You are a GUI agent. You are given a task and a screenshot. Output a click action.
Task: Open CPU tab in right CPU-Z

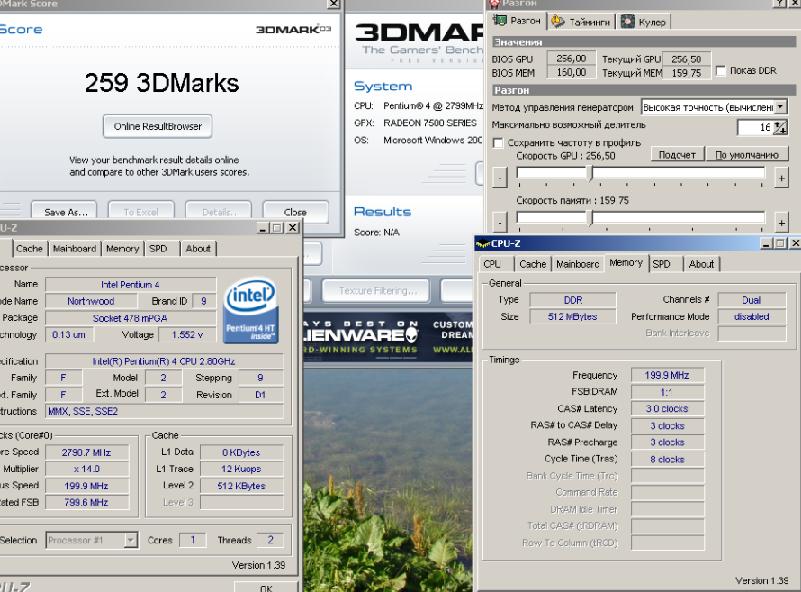pos(492,264)
